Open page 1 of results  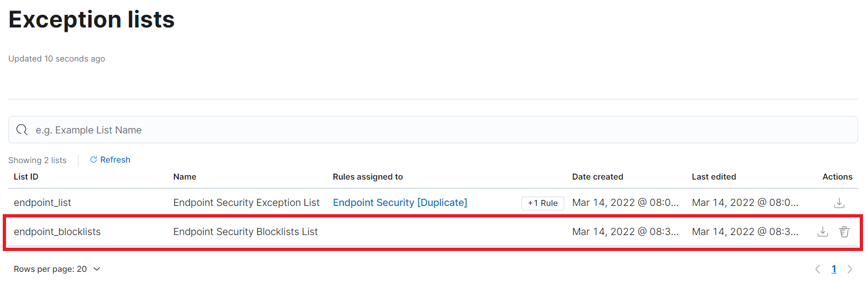point(833,269)
